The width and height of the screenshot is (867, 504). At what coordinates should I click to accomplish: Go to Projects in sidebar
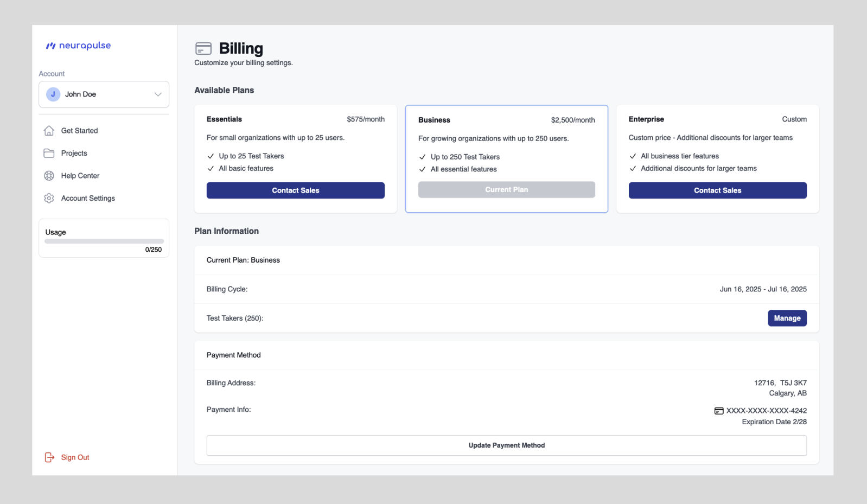click(74, 153)
